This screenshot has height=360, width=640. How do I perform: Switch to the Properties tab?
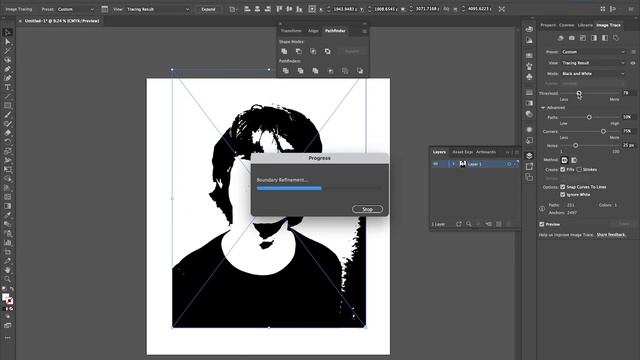(548, 25)
